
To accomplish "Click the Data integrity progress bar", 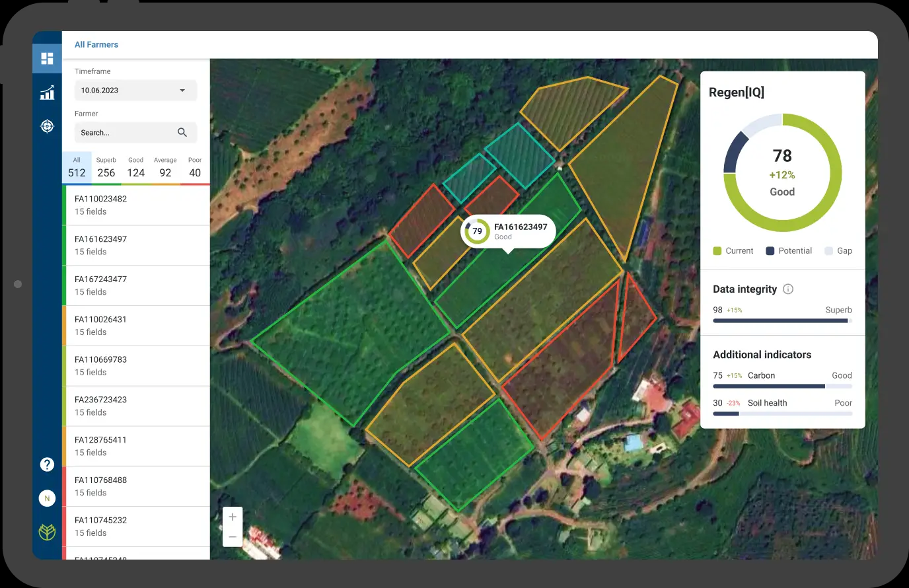I will [x=782, y=321].
